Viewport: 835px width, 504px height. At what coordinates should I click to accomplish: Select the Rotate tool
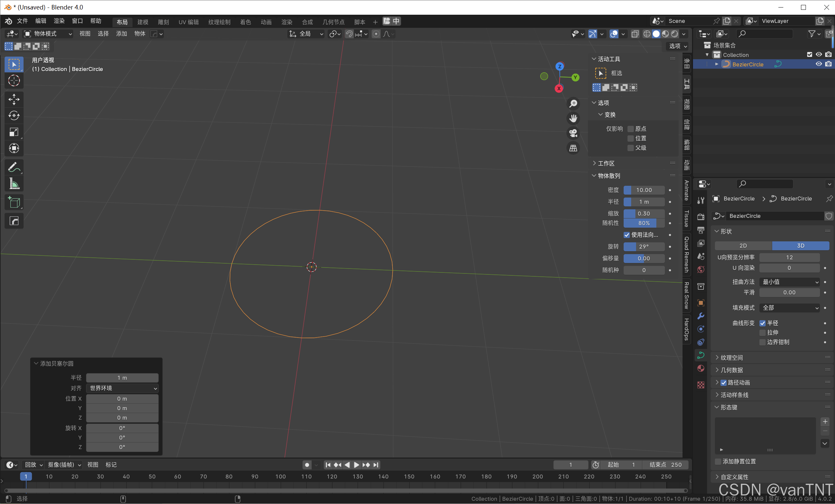point(14,115)
